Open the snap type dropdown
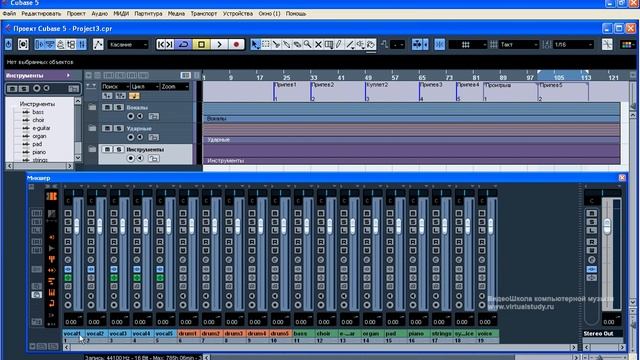The image size is (640, 360). click(x=467, y=44)
